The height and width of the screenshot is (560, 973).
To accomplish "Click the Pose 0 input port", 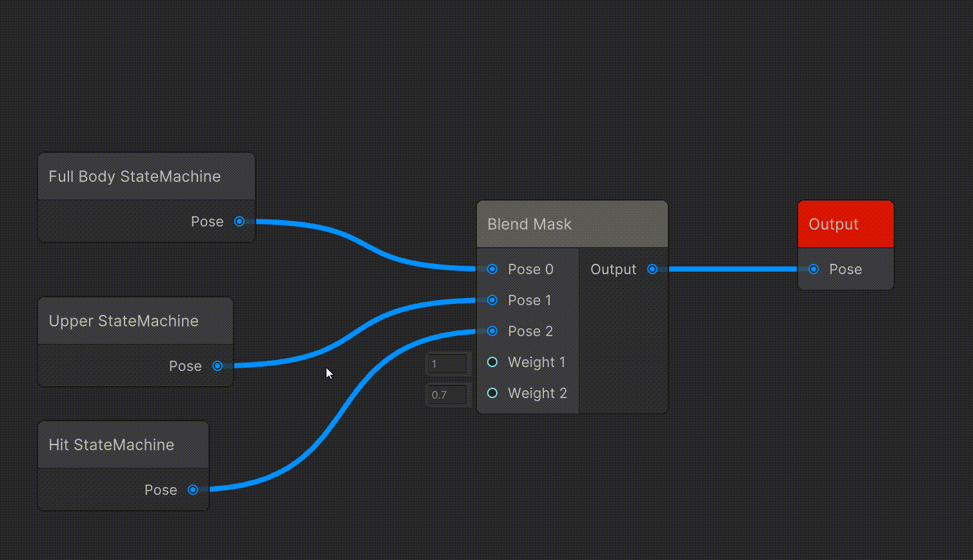I will pyautogui.click(x=492, y=269).
